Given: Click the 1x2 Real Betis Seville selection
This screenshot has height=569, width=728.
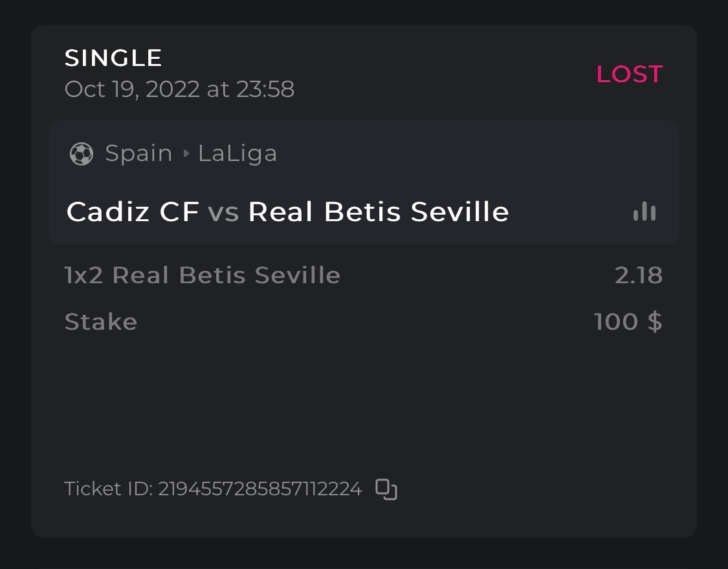Looking at the screenshot, I should coord(203,275).
